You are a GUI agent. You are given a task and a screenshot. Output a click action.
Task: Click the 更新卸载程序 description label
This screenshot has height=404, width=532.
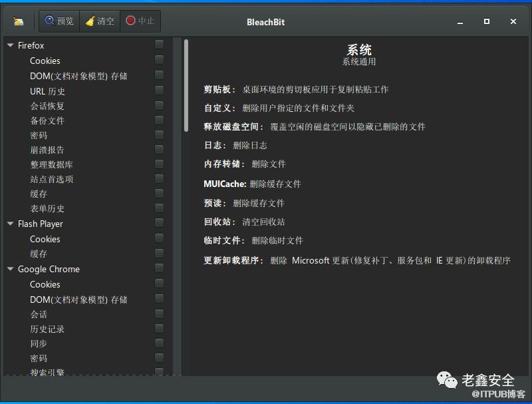pos(233,261)
